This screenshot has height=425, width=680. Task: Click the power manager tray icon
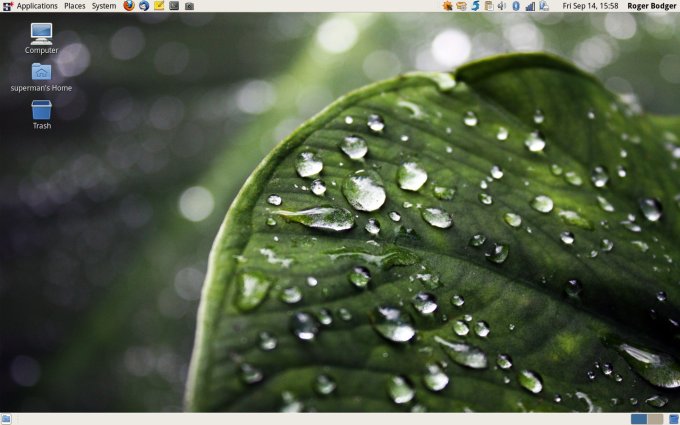point(544,6)
